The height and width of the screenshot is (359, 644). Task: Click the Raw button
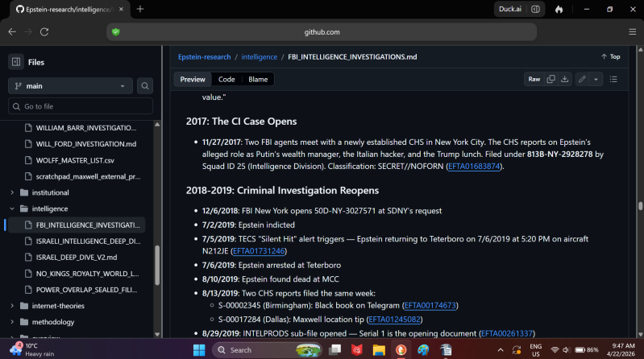[x=534, y=79]
